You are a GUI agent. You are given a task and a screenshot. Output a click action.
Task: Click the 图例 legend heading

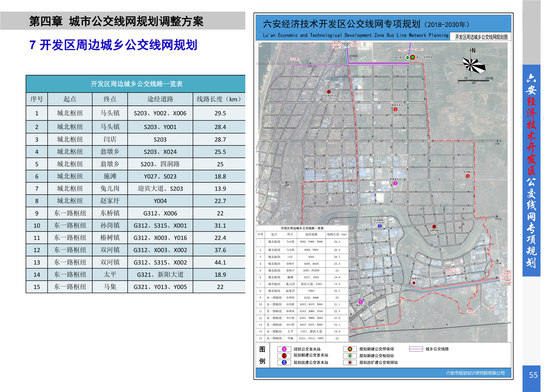262,355
